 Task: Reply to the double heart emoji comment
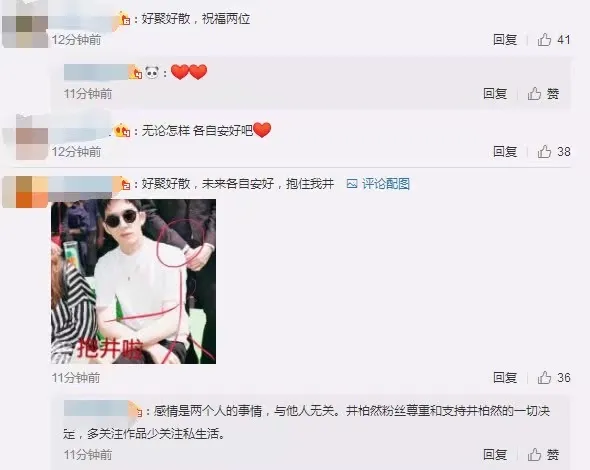click(495, 94)
